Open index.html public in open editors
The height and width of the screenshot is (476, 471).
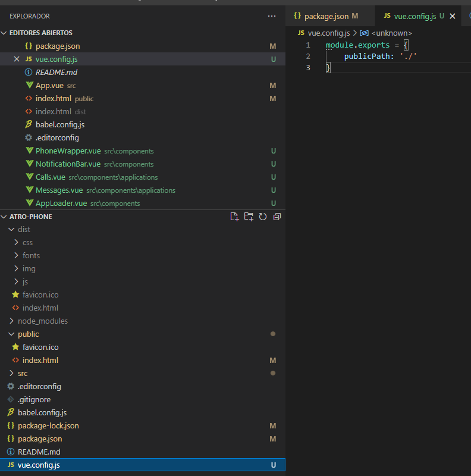(143, 98)
